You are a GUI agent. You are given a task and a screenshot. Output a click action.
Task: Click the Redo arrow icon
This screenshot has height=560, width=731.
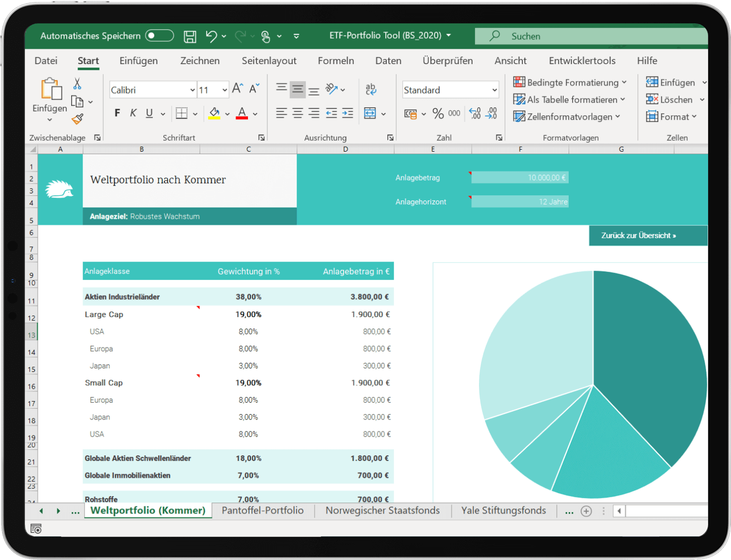pyautogui.click(x=240, y=36)
